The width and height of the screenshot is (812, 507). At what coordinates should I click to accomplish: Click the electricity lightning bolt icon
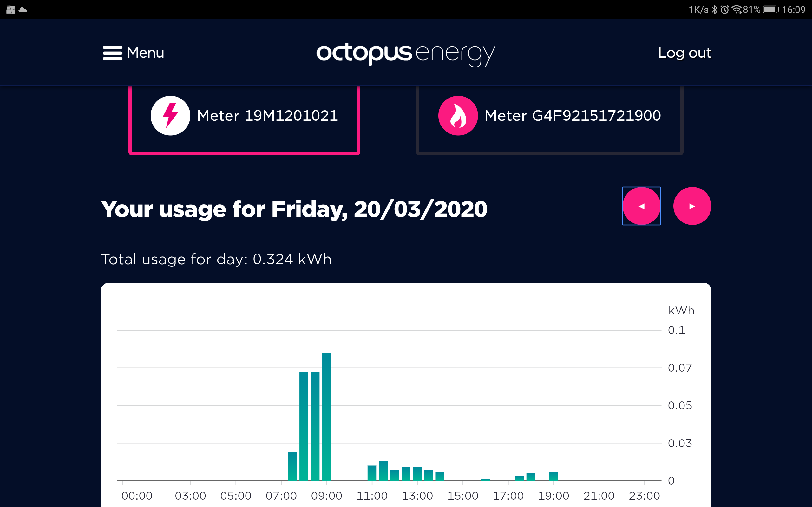click(170, 116)
